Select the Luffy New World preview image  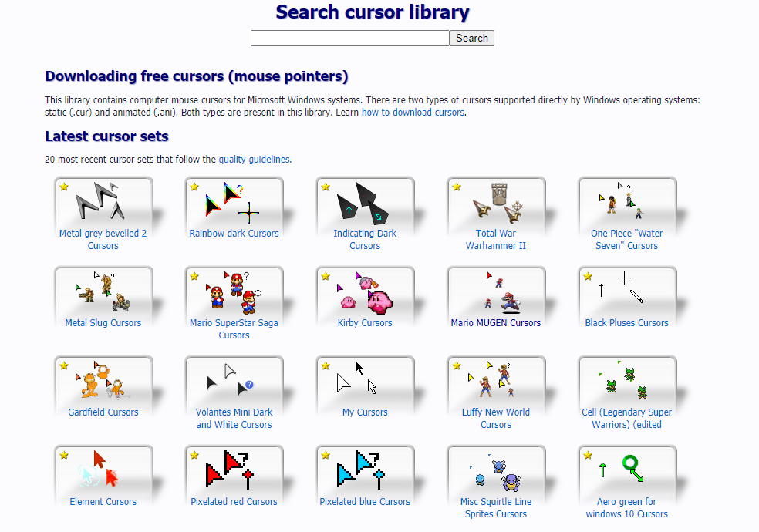point(489,379)
